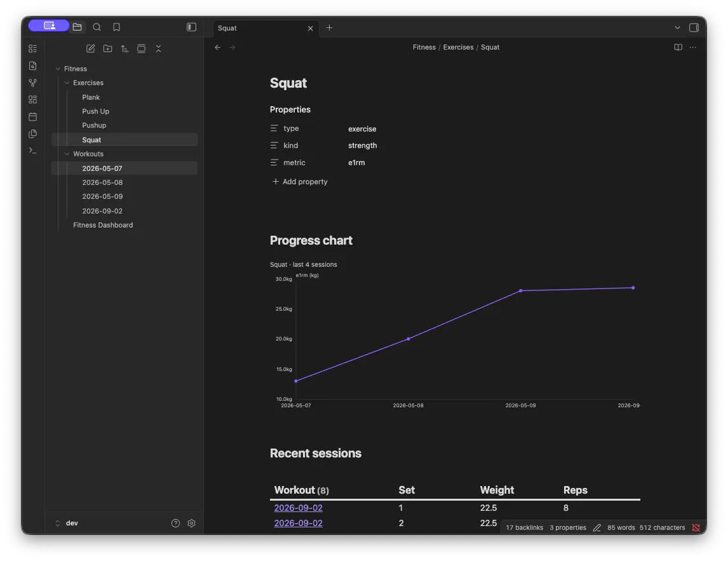Click the metric property icon
728x561 pixels.
click(x=274, y=163)
